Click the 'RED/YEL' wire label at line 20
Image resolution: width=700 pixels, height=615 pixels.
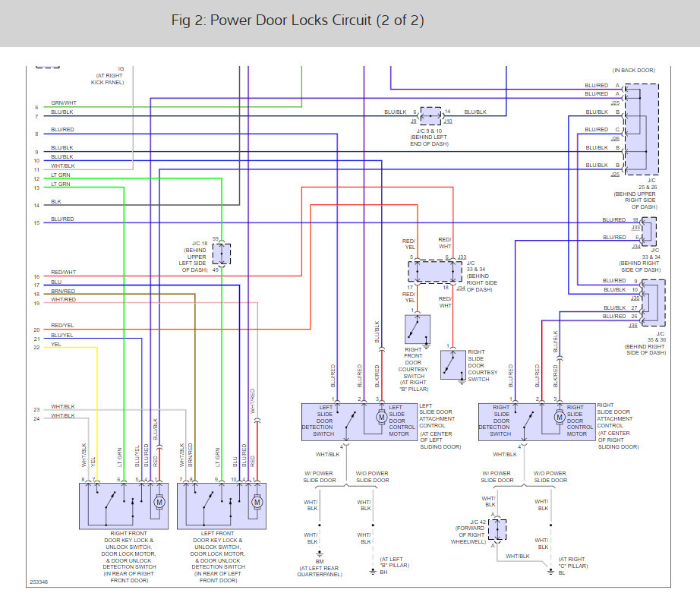(62, 326)
